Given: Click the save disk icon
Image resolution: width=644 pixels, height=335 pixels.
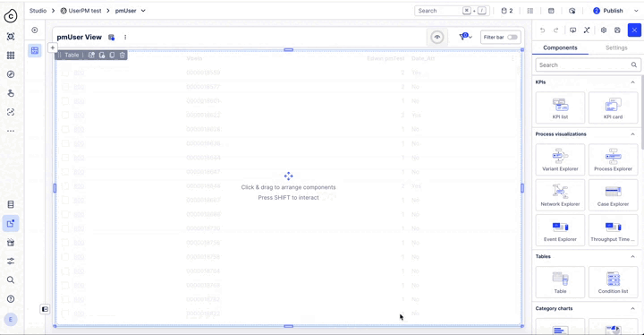Looking at the screenshot, I should pyautogui.click(x=617, y=30).
